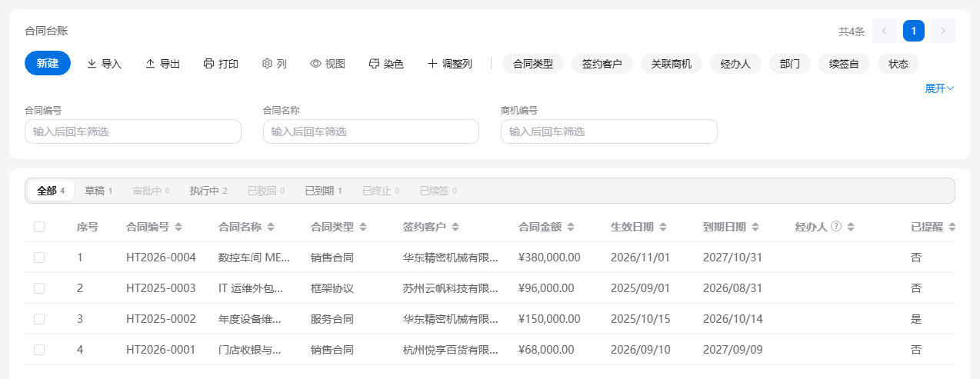This screenshot has height=379, width=980.
Task: Click contract number HT2026-0004
Action: [161, 258]
